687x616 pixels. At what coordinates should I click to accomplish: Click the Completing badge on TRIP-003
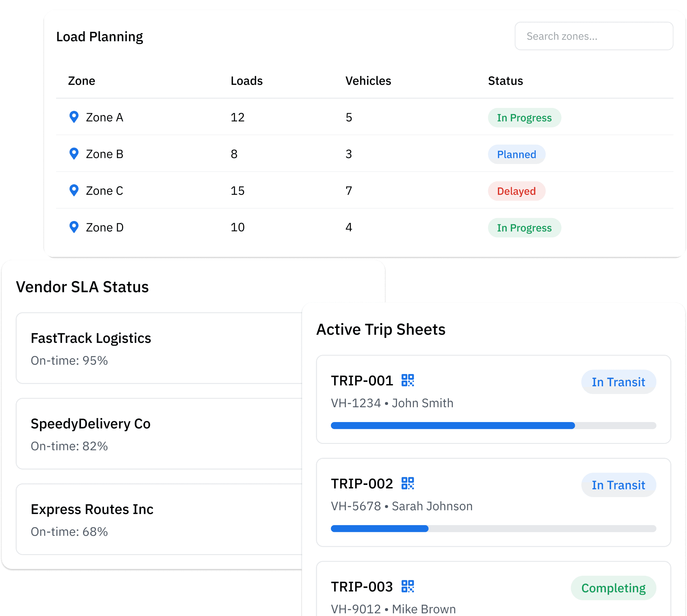[x=613, y=588]
